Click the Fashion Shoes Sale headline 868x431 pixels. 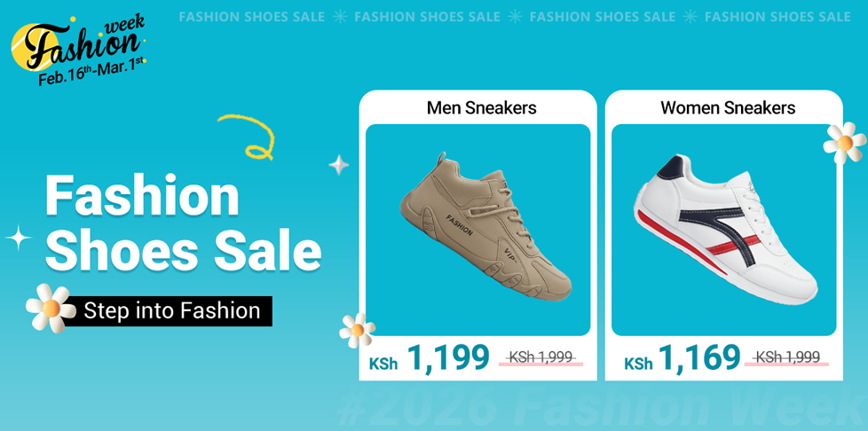click(182, 223)
